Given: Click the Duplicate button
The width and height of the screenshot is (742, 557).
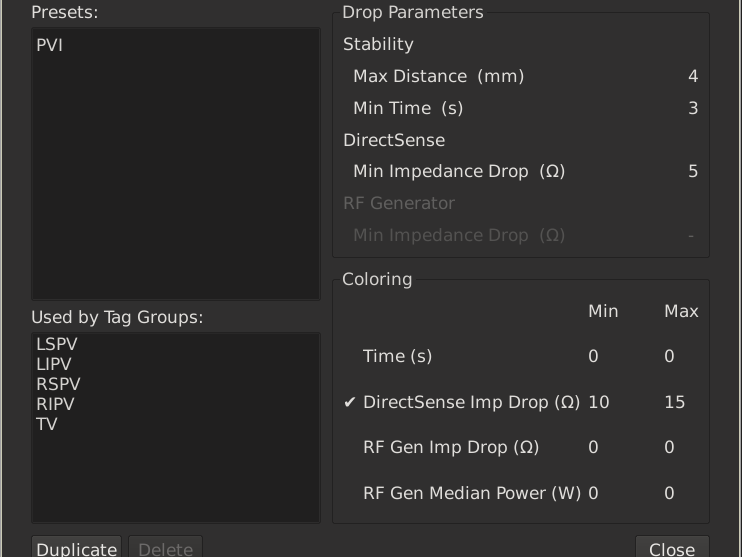Looking at the screenshot, I should pyautogui.click(x=76, y=548).
